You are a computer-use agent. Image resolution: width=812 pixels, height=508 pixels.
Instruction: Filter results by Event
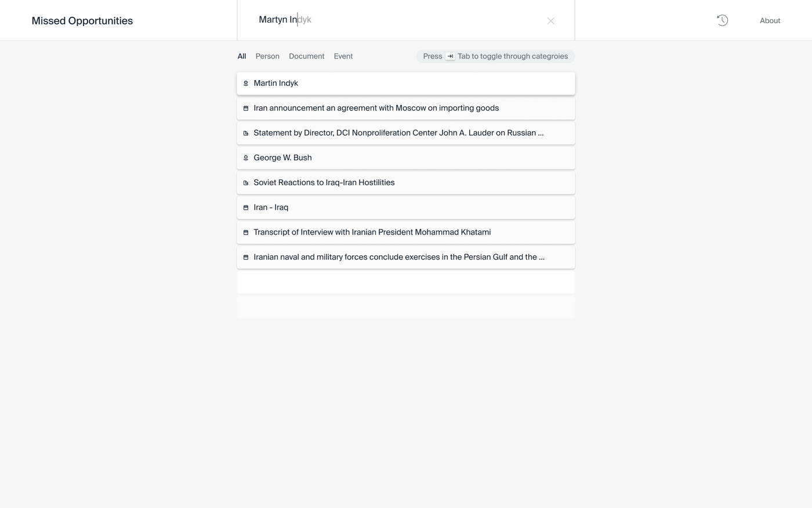point(343,56)
